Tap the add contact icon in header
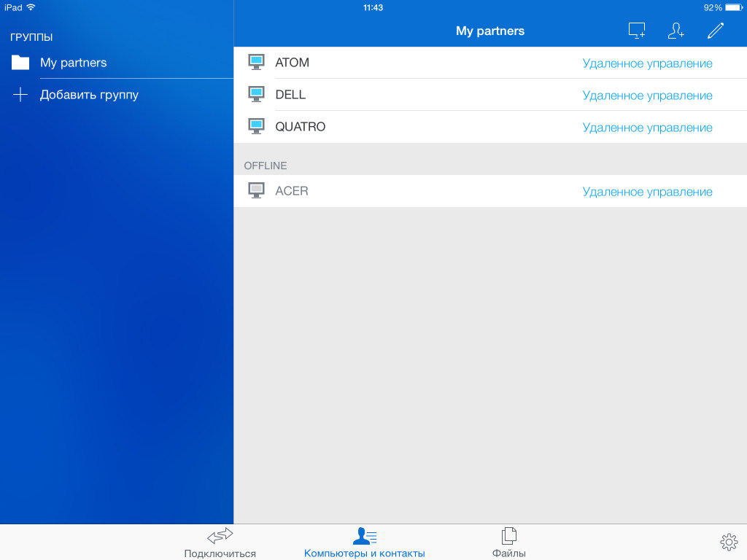 pos(676,31)
